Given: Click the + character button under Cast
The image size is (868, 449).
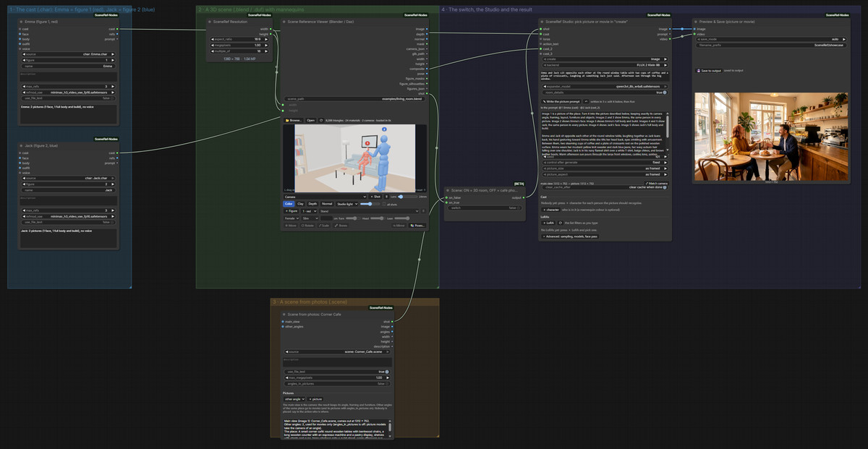Looking at the screenshot, I should 550,210.
